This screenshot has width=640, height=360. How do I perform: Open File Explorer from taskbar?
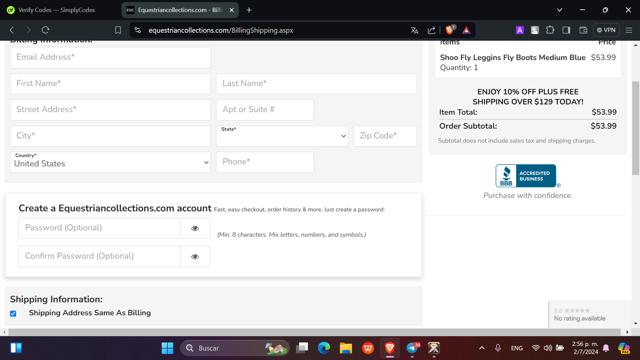coord(346,348)
